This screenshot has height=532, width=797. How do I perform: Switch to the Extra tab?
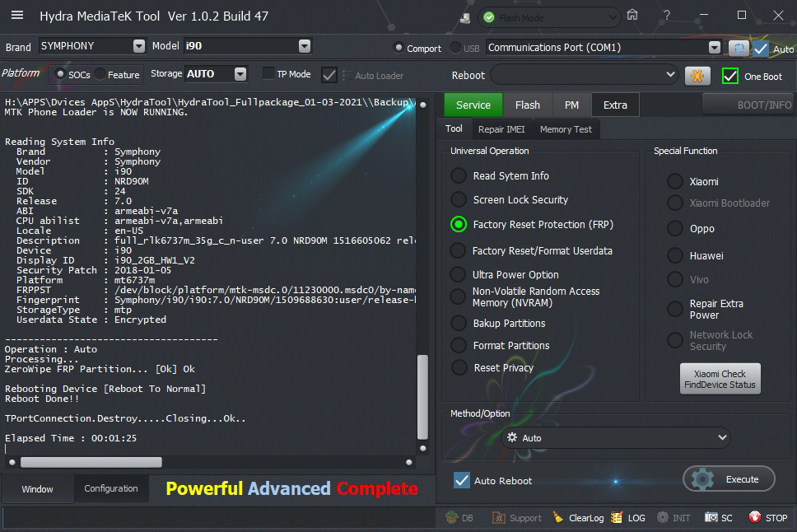tap(615, 105)
